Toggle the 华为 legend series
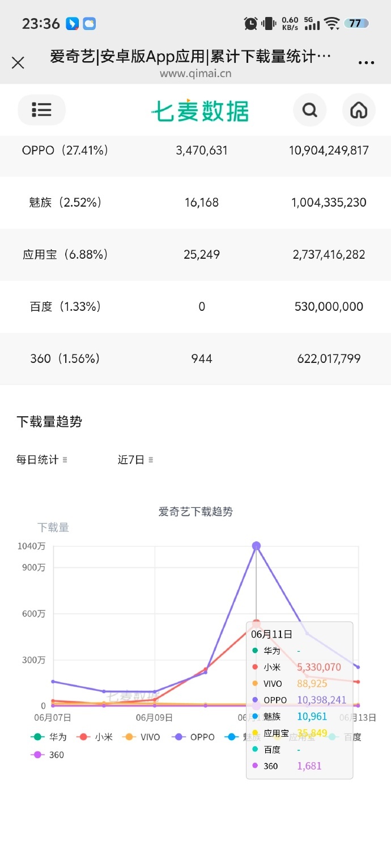 [x=49, y=737]
